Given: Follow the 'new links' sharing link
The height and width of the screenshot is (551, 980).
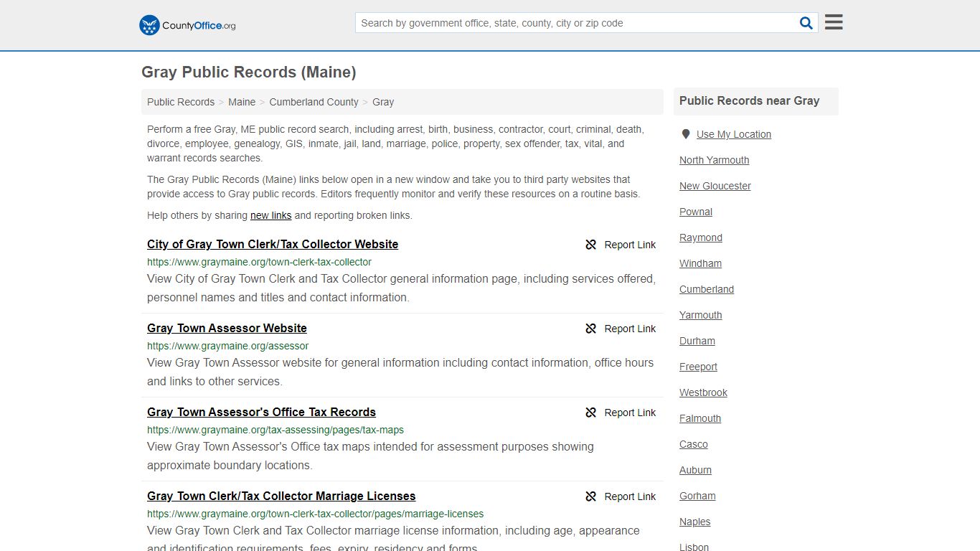Looking at the screenshot, I should tap(270, 215).
